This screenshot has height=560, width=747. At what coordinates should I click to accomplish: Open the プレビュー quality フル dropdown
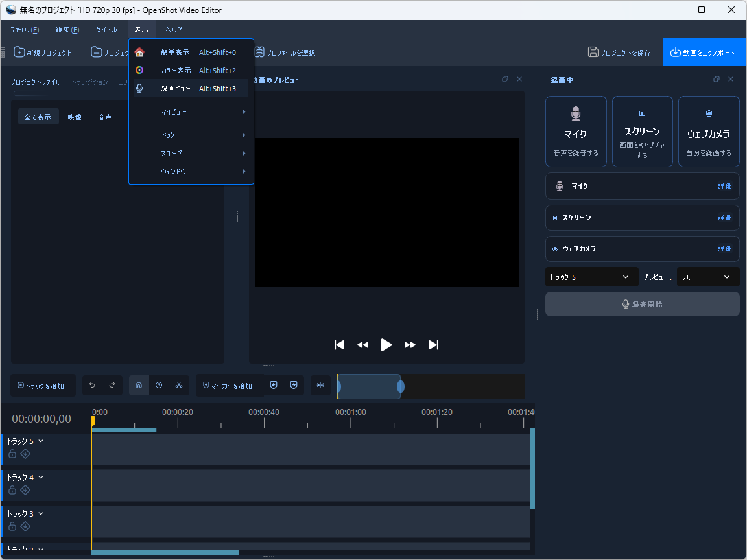(x=708, y=277)
